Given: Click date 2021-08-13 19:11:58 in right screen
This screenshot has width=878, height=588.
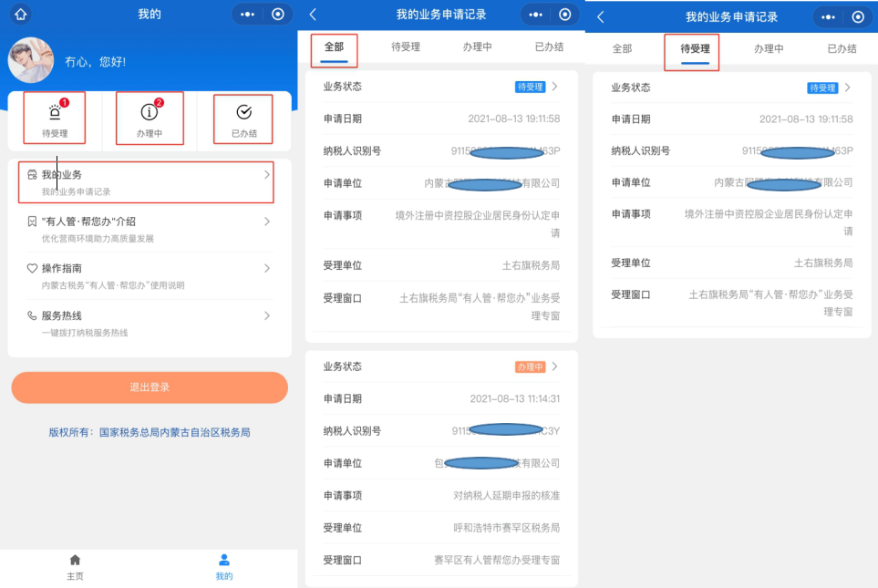Looking at the screenshot, I should click(x=806, y=119).
